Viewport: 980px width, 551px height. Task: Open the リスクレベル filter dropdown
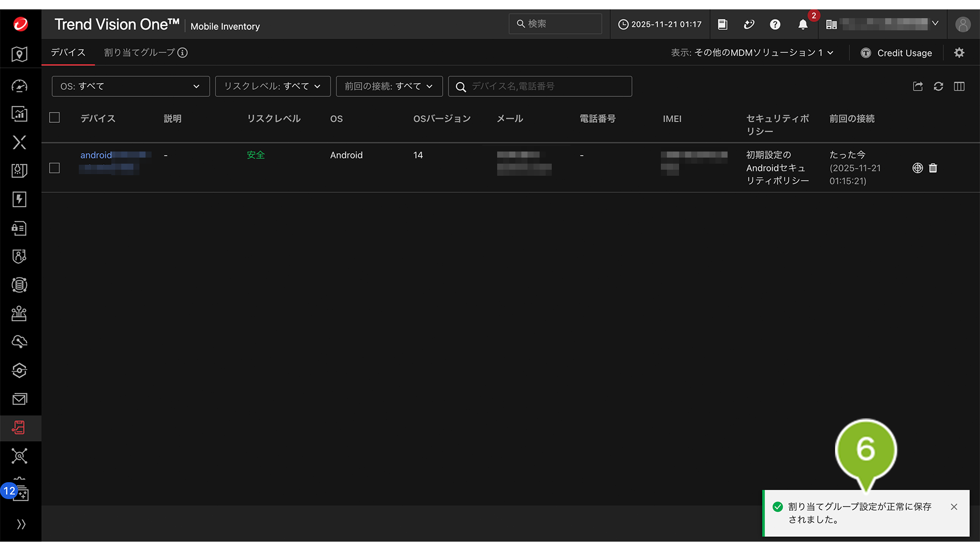pos(272,87)
